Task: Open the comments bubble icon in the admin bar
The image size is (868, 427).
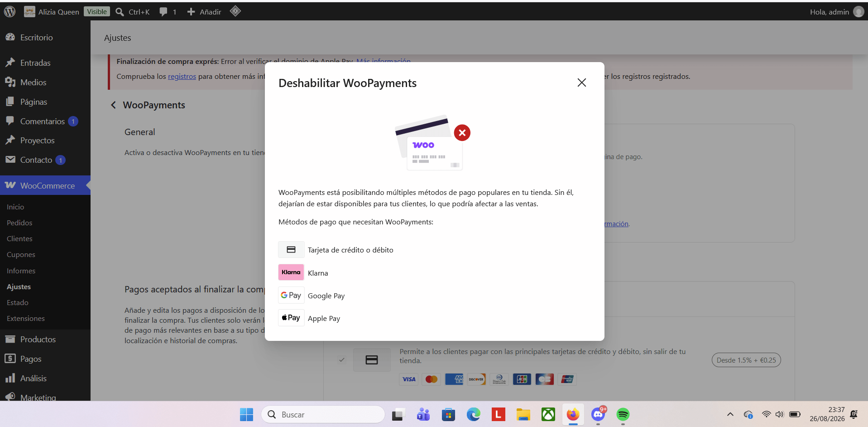Action: coord(163,12)
